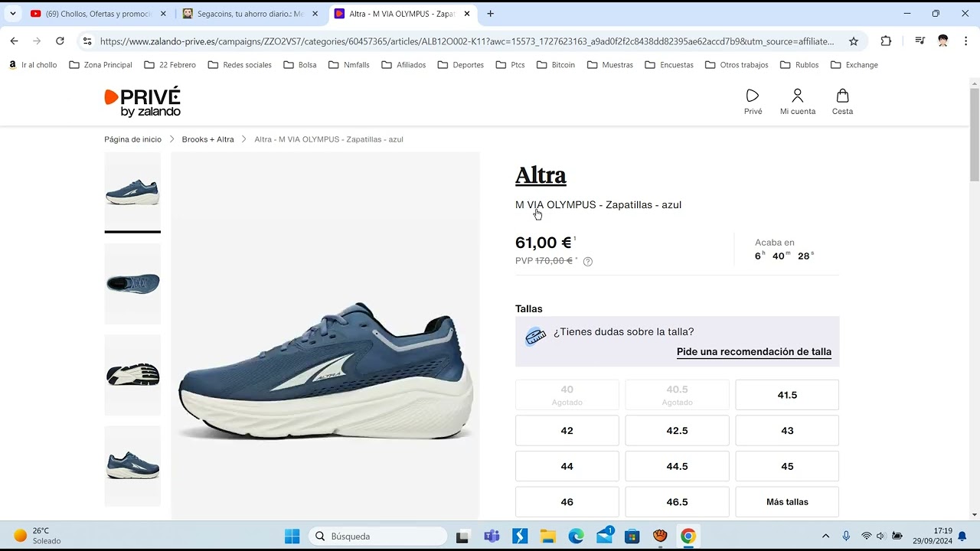Open the notification bell in taskbar
This screenshot has width=980, height=551.
(x=962, y=536)
